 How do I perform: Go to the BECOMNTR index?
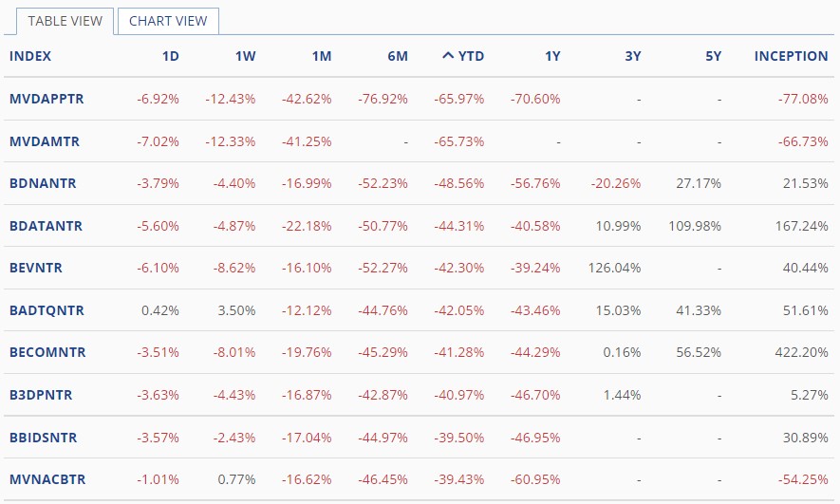click(x=47, y=352)
